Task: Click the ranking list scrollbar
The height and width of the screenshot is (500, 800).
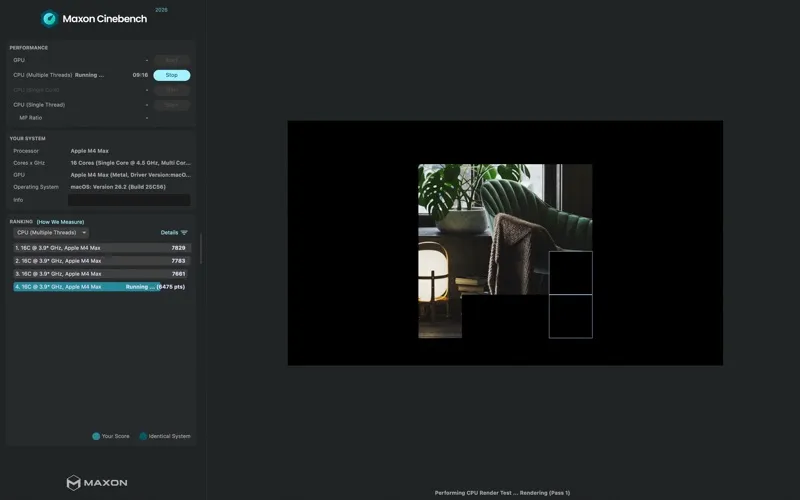Action: pyautogui.click(x=201, y=249)
